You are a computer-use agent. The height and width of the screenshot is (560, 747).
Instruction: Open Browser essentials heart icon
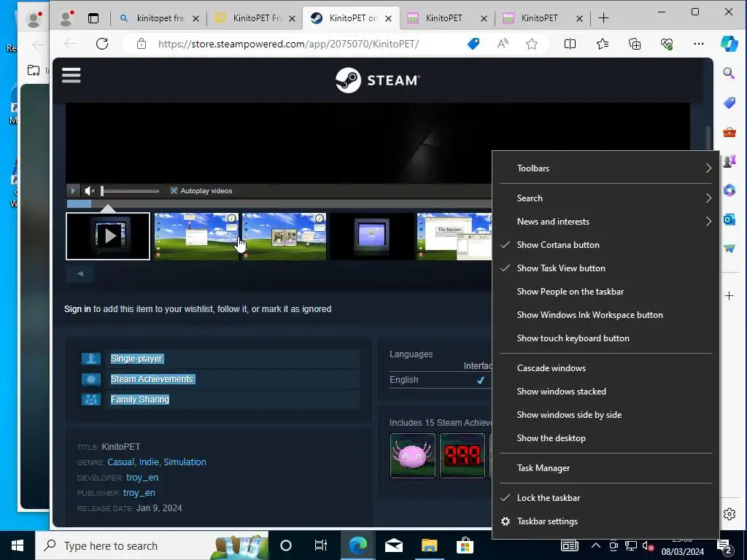[x=667, y=44]
